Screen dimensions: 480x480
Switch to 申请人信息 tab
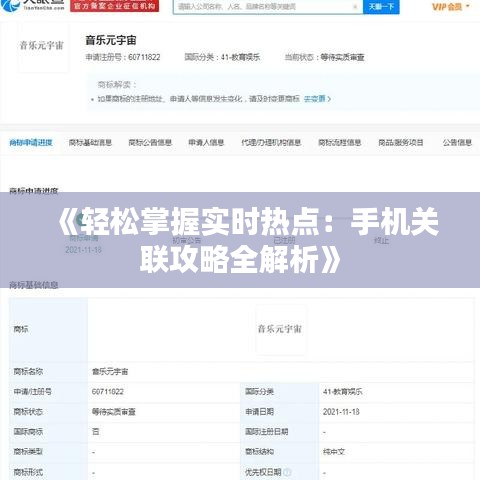tap(206, 143)
